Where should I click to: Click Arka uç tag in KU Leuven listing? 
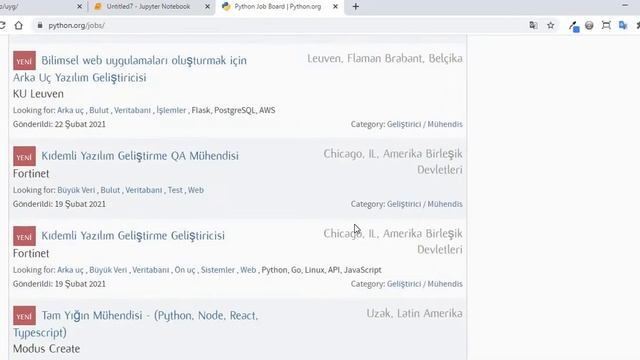70,111
